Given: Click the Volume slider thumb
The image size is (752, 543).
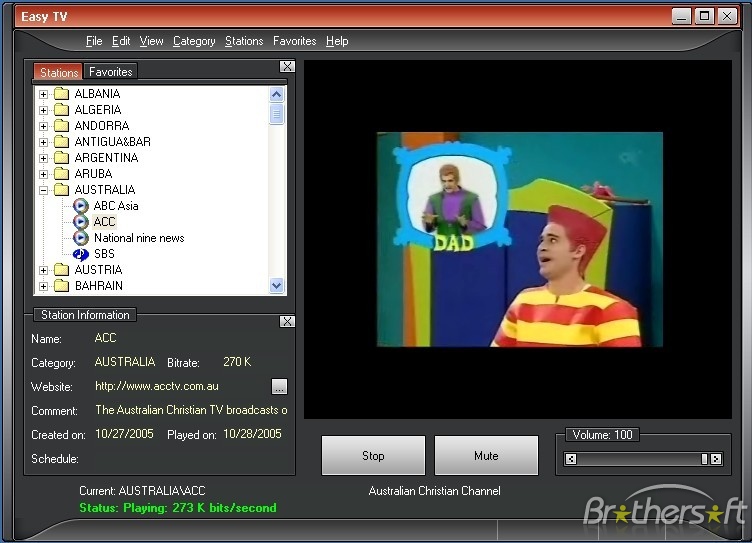Looking at the screenshot, I should point(704,459).
